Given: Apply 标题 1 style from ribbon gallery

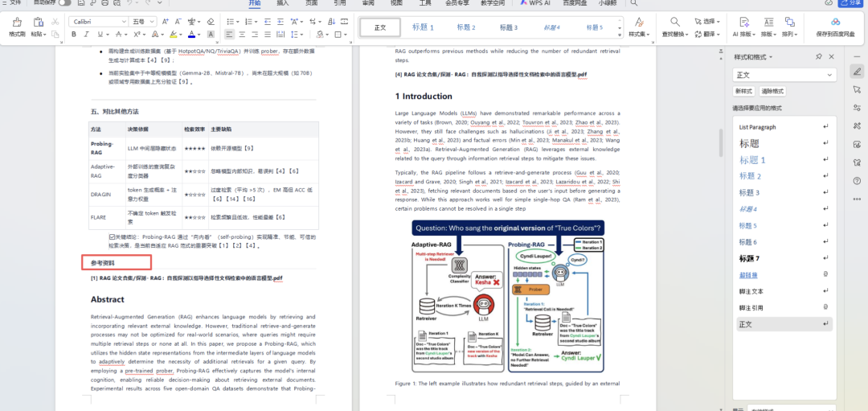Looking at the screenshot, I should 423,27.
